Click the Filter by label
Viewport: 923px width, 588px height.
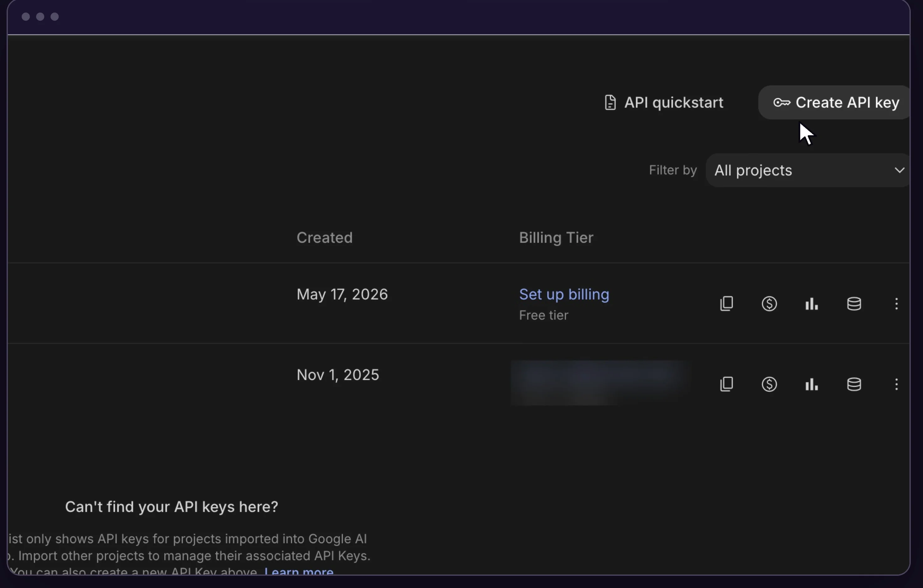click(x=673, y=170)
